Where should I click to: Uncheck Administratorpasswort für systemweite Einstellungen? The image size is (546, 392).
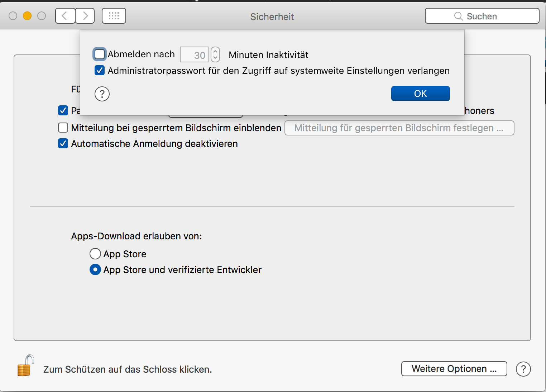point(100,70)
